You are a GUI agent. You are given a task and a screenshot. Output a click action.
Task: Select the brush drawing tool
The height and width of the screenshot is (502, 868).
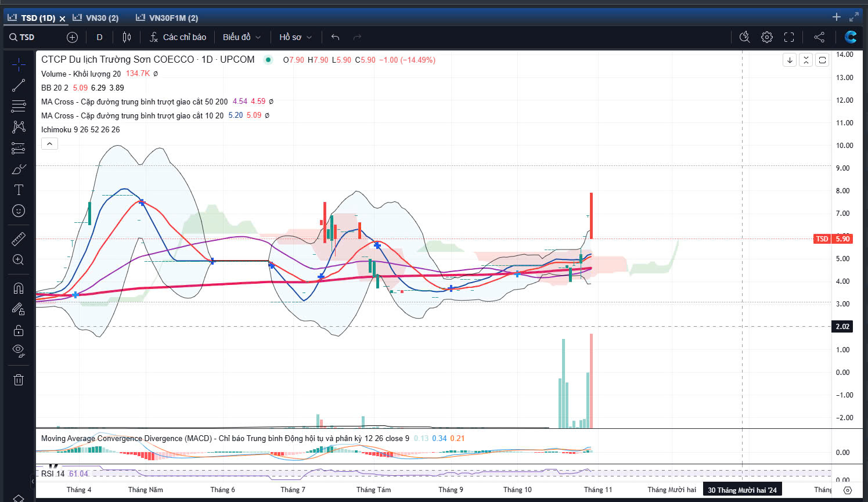pyautogui.click(x=19, y=169)
